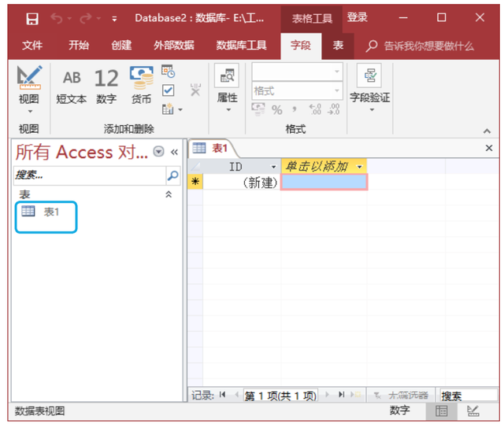Add a Currency (货币) field
This screenshot has width=504, height=424.
click(141, 86)
